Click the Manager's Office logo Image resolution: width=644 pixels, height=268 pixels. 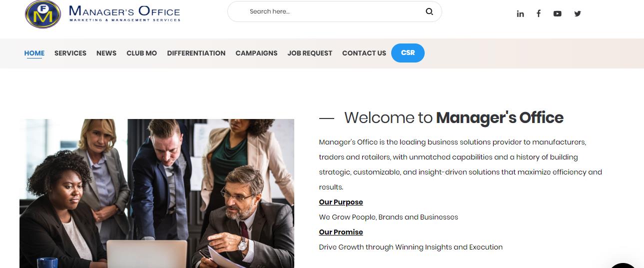[102, 14]
